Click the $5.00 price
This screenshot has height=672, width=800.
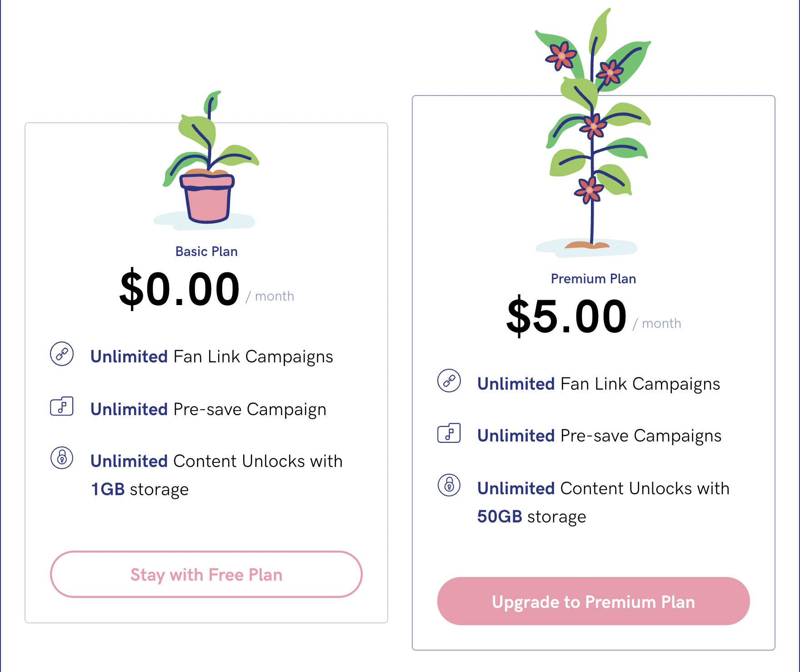pos(567,316)
